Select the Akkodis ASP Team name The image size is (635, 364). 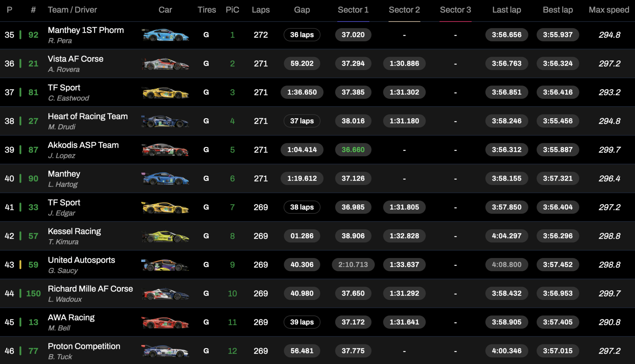tap(83, 145)
